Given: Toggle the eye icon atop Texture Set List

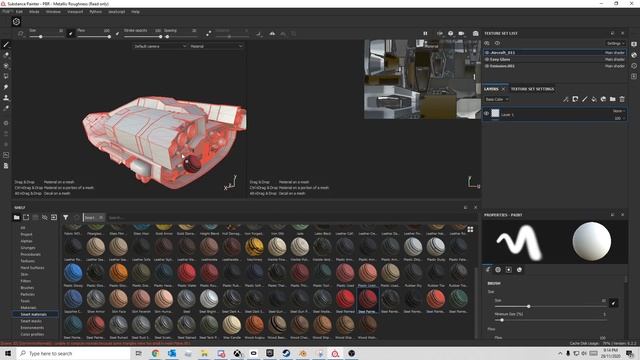Looking at the screenshot, I should 497,43.
